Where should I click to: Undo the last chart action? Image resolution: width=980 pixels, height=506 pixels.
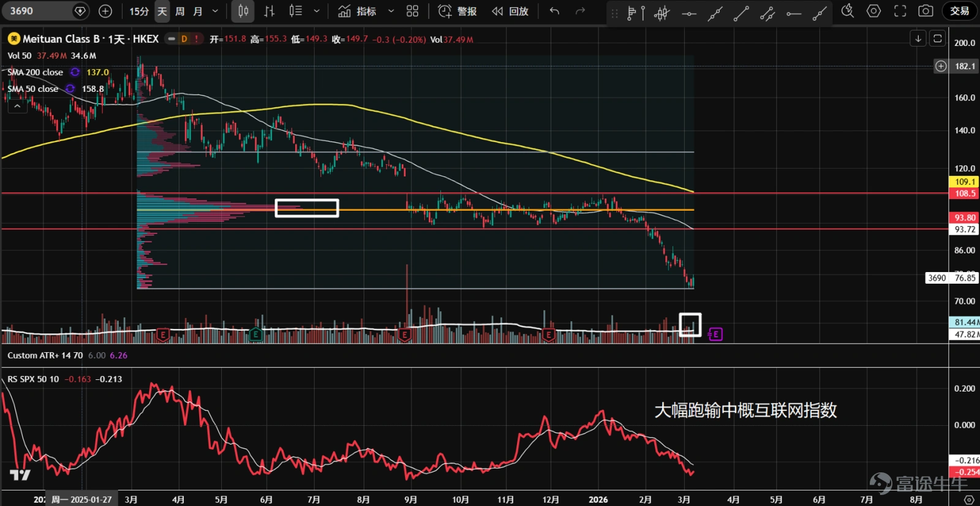554,11
